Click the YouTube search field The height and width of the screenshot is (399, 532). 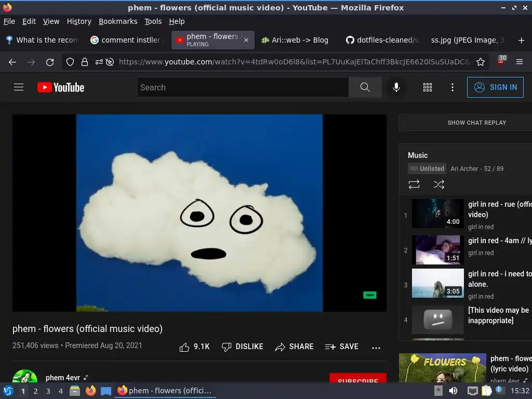pyautogui.click(x=243, y=87)
